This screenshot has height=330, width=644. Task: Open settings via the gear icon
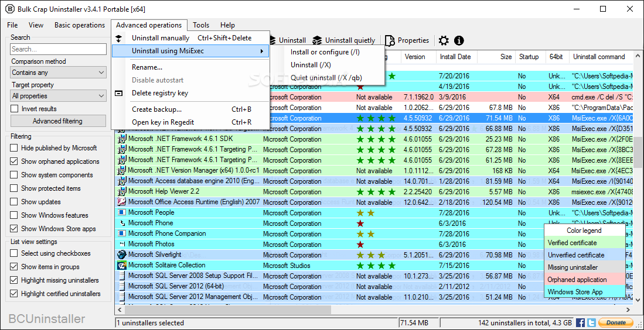click(444, 40)
